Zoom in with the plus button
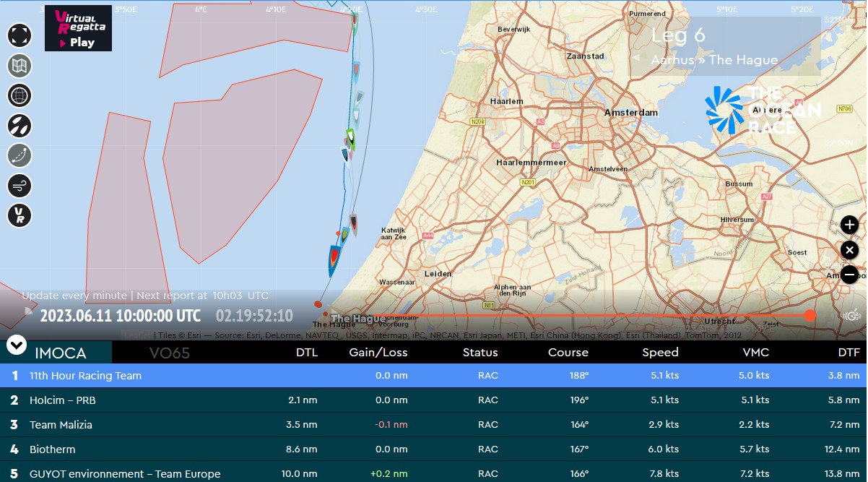 [849, 225]
